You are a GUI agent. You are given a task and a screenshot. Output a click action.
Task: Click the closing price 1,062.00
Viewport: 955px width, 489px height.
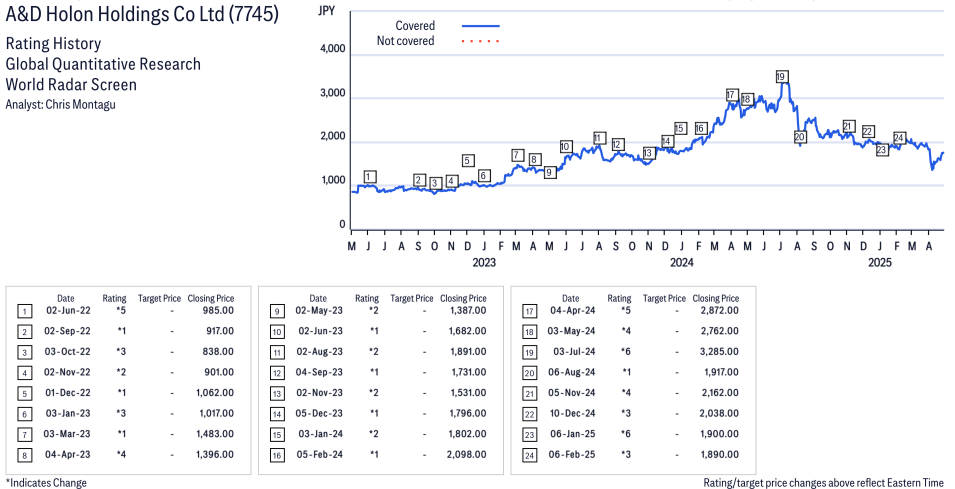coord(215,393)
